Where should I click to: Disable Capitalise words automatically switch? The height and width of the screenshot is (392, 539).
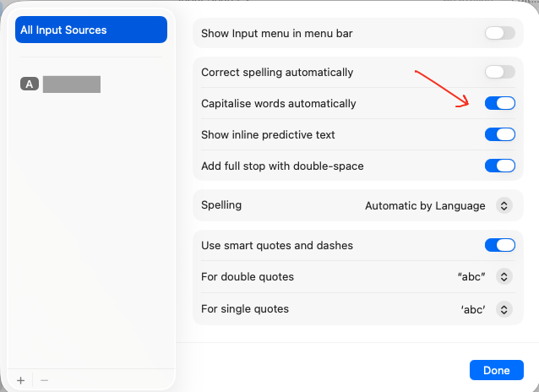499,104
